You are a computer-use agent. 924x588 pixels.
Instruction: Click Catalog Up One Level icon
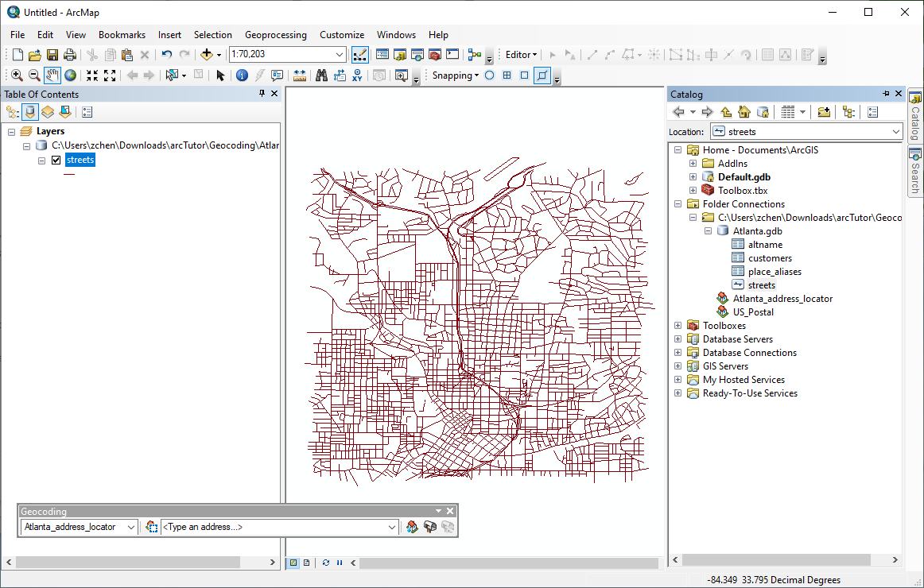pyautogui.click(x=726, y=112)
